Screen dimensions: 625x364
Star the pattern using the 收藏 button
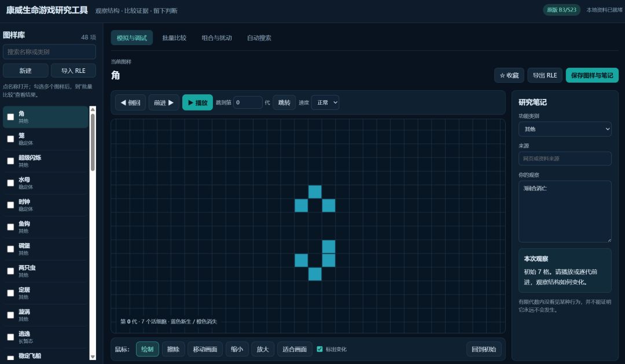pyautogui.click(x=509, y=75)
